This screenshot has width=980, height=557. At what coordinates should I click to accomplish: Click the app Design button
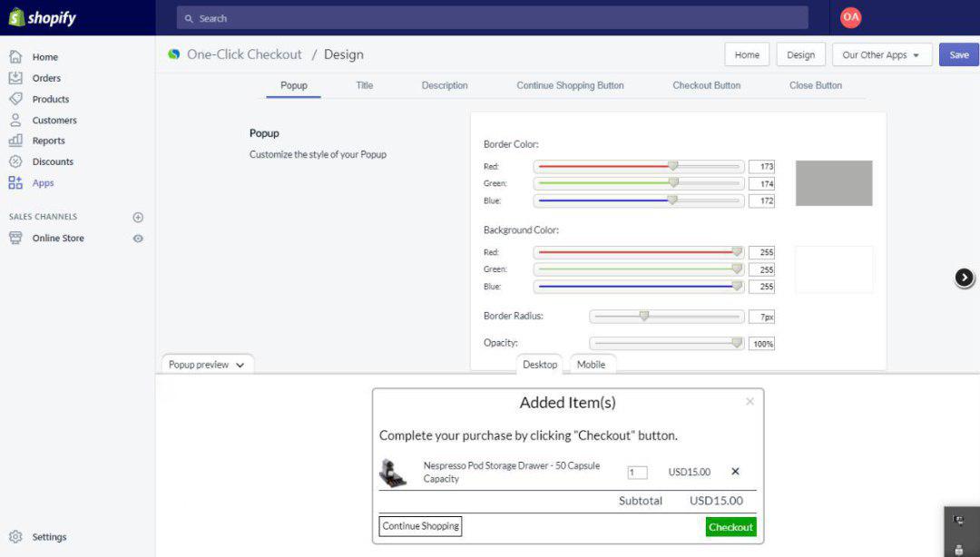[800, 55]
